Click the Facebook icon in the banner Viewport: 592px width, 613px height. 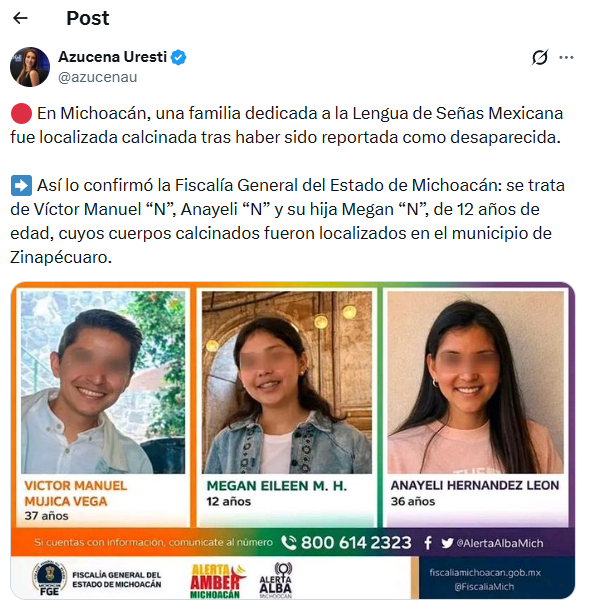click(x=428, y=543)
